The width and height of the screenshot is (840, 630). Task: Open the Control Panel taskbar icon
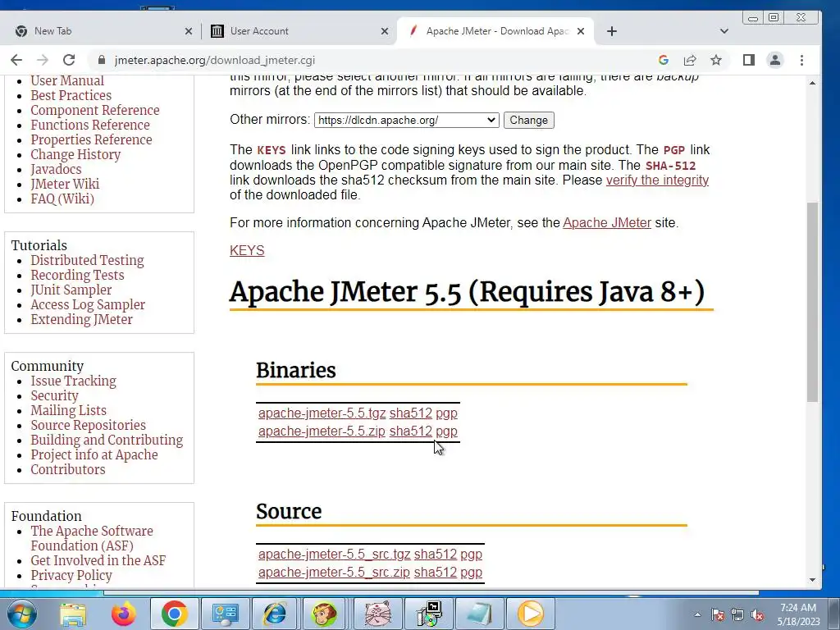tap(226, 614)
